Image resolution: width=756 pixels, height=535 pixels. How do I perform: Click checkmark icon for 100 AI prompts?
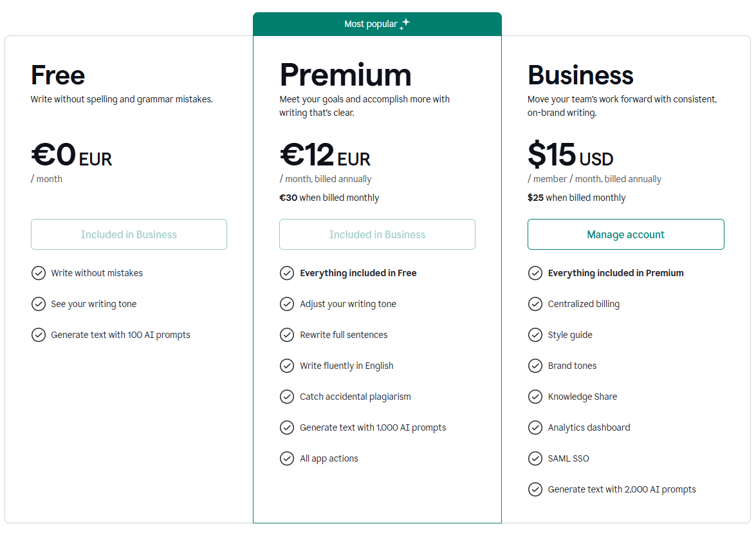point(39,335)
